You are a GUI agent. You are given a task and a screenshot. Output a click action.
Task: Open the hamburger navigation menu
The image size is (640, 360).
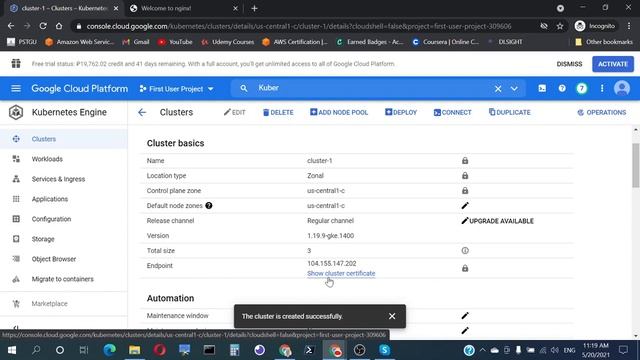click(x=16, y=89)
